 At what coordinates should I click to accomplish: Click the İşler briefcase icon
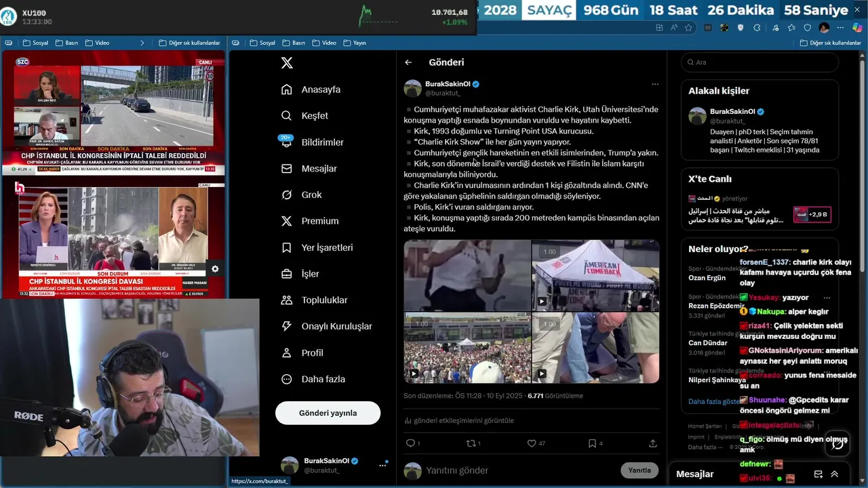pos(287,274)
